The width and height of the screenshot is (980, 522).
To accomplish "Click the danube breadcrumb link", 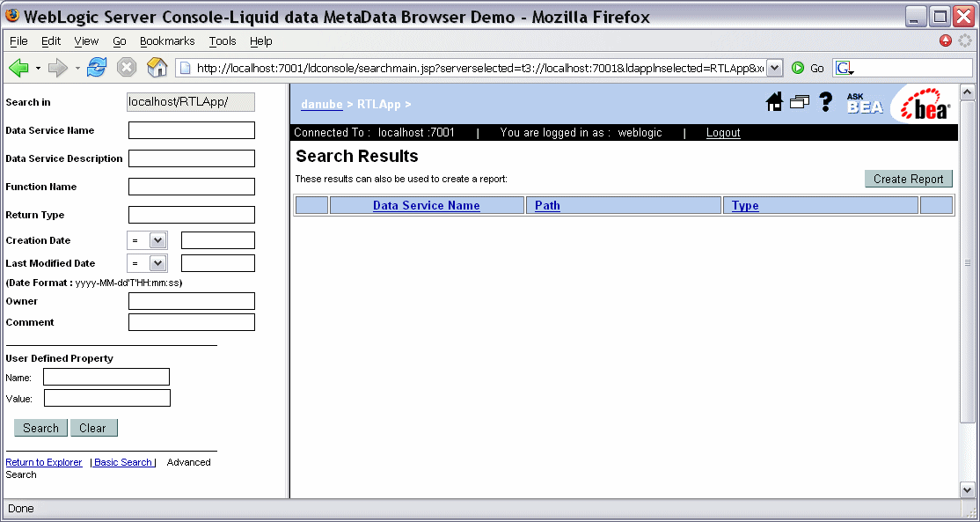I will (x=322, y=105).
